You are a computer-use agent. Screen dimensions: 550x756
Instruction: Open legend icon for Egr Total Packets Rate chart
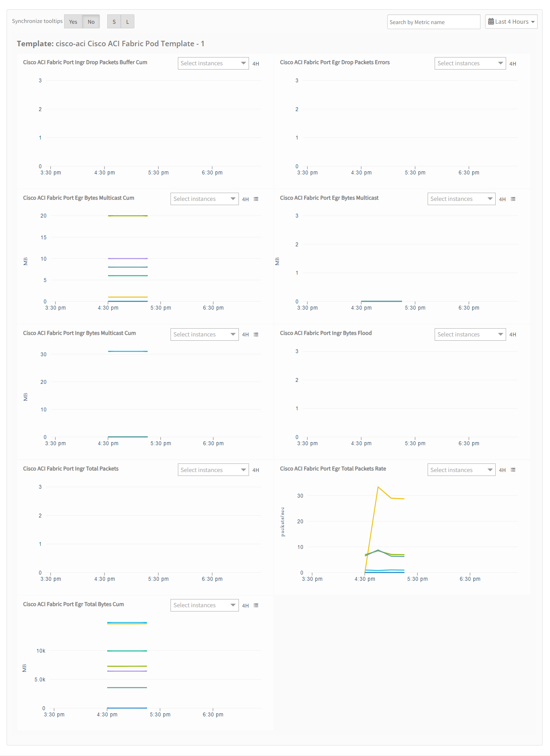click(513, 470)
